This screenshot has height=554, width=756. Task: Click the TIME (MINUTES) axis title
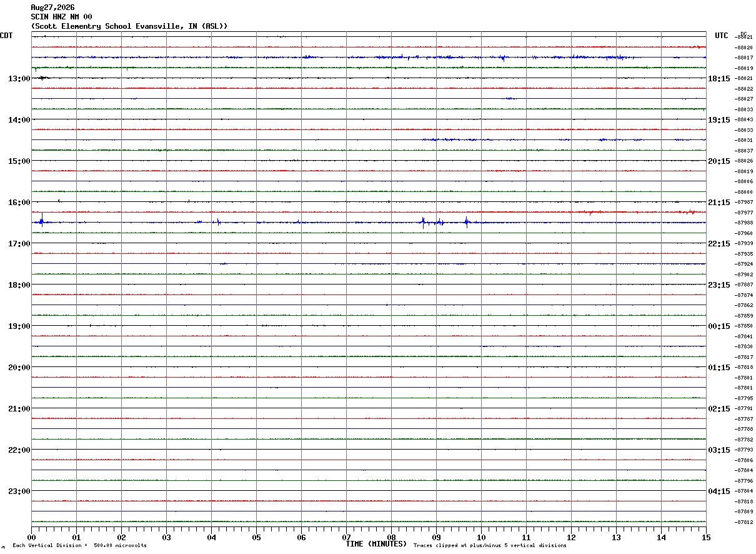[376, 544]
